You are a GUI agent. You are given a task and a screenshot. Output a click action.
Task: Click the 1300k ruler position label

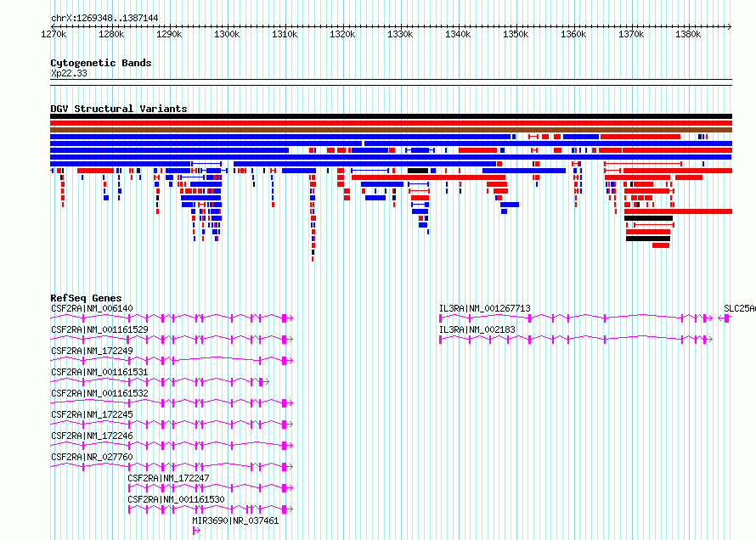click(x=227, y=34)
